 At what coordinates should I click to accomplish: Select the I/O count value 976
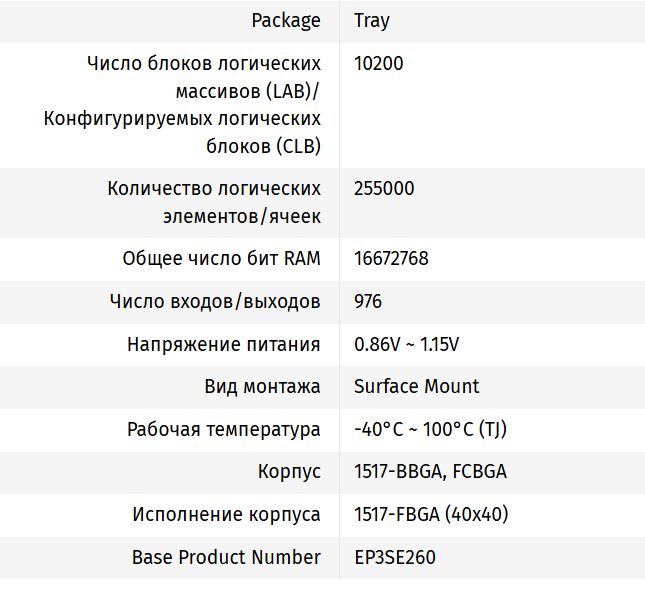tap(368, 302)
